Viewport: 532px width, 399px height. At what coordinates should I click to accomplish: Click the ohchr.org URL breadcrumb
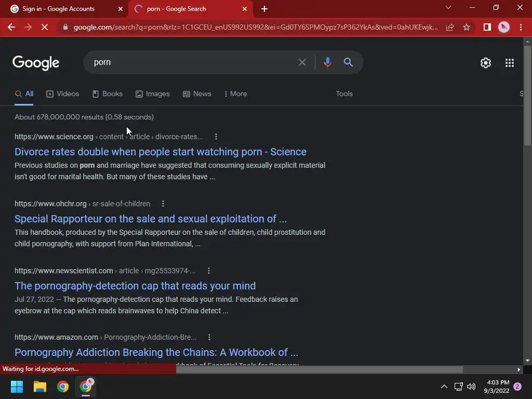[83, 204]
